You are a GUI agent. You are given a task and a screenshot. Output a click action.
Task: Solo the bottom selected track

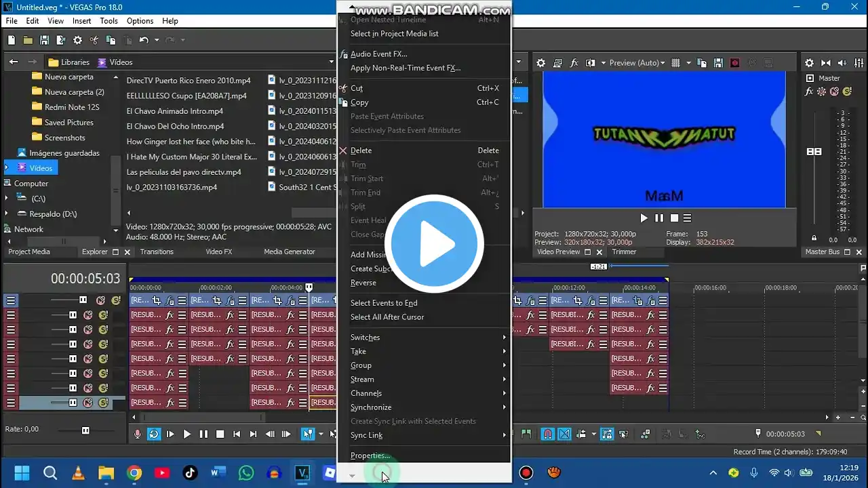tap(103, 403)
